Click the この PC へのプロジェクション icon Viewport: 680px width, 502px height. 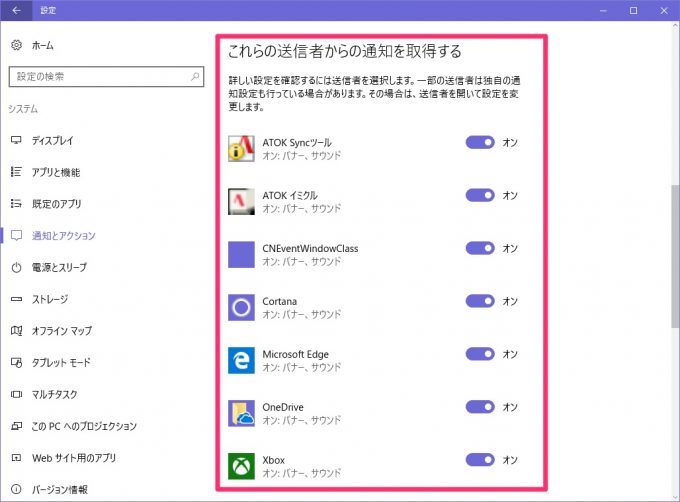click(16, 426)
